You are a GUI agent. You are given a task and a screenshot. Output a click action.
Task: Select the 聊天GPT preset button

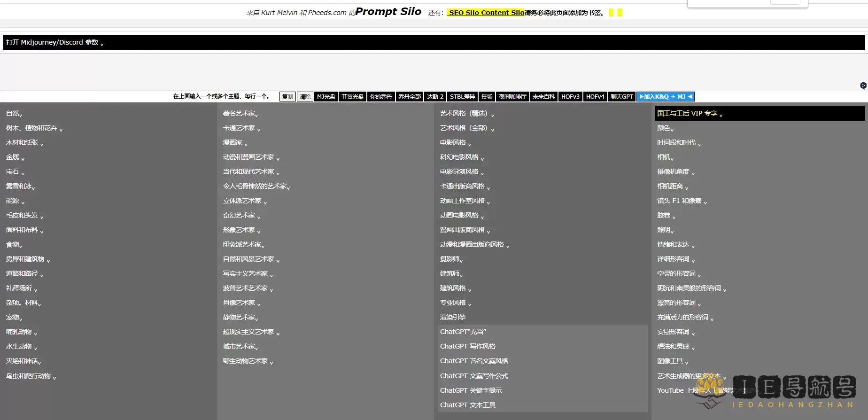pos(622,97)
